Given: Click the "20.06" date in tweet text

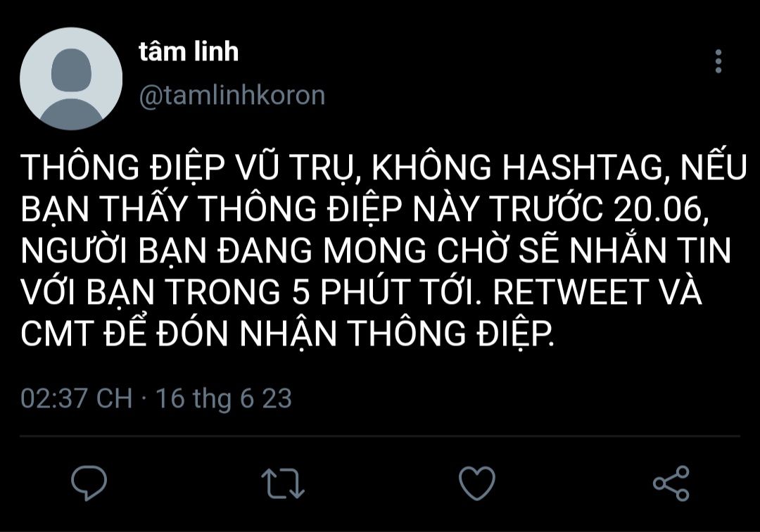Looking at the screenshot, I should click(x=657, y=209).
